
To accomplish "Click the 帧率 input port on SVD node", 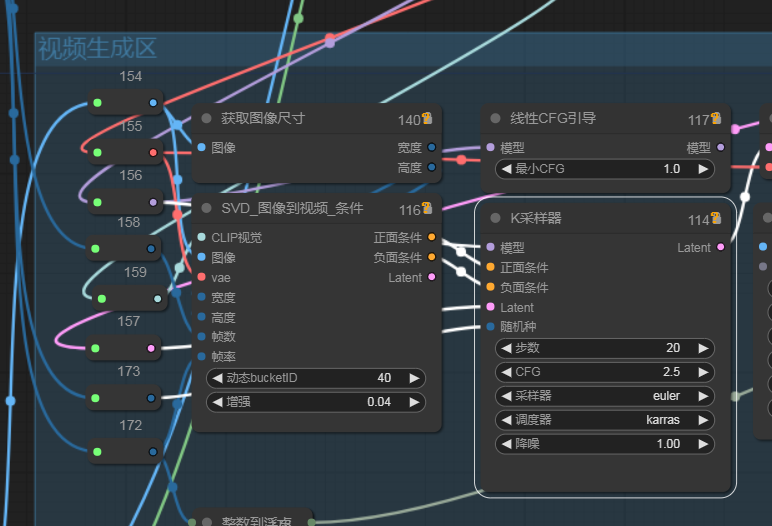I will [x=201, y=356].
